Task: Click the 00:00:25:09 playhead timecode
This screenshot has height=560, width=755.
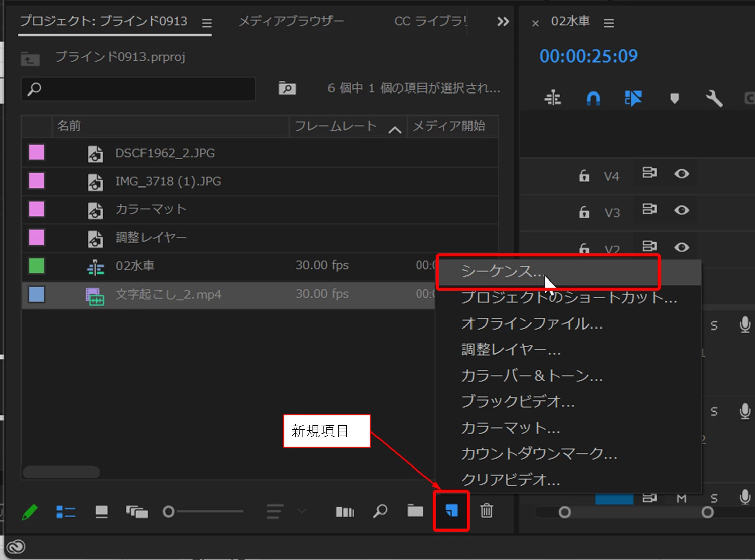Action: 588,56
